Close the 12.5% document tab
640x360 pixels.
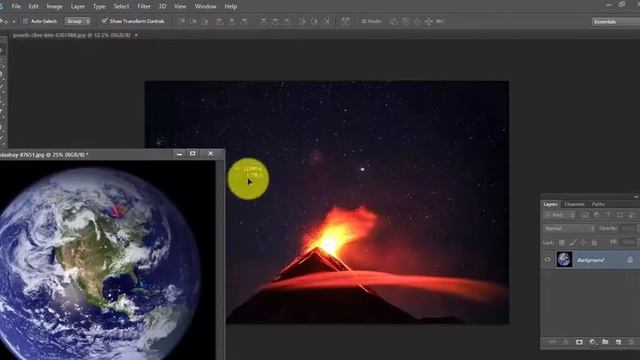coord(136,35)
